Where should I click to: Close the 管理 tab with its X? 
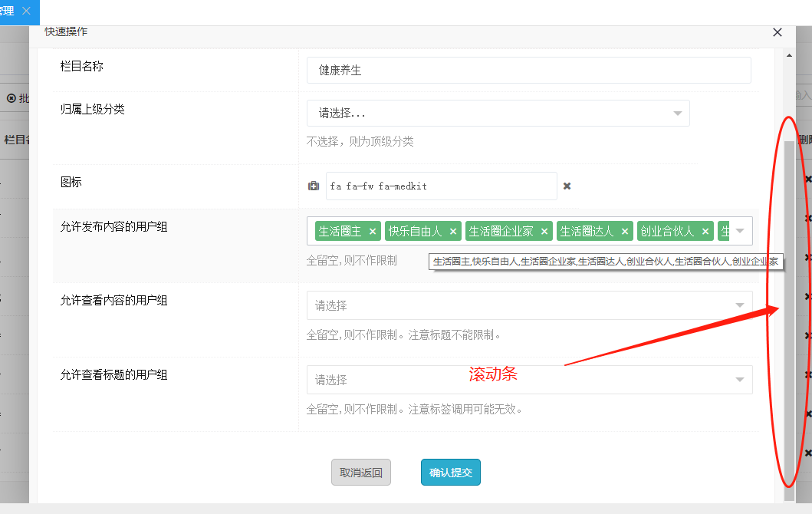[x=26, y=12]
